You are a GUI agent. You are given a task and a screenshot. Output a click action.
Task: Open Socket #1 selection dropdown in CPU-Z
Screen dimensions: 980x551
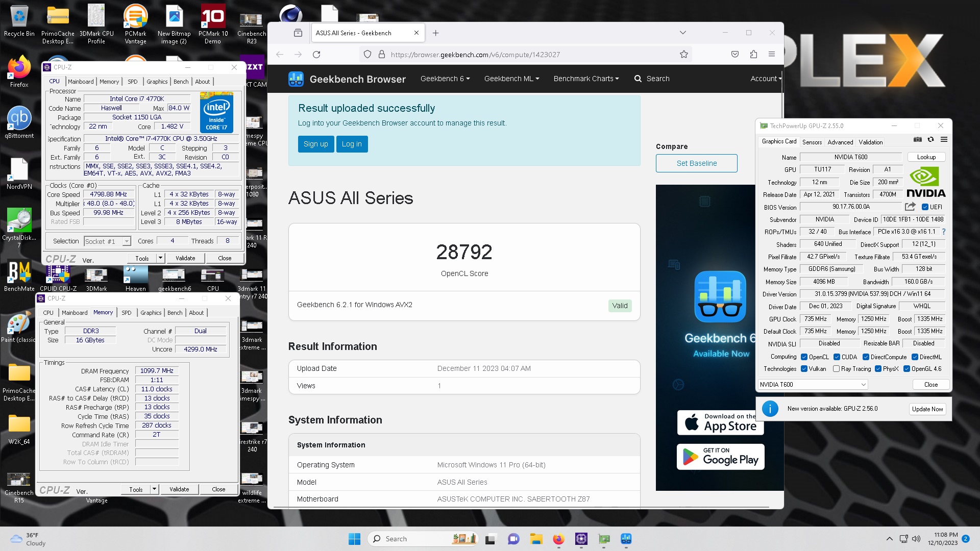107,241
